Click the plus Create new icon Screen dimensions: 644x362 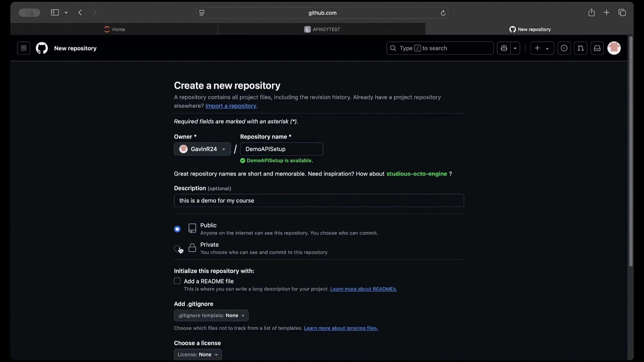(537, 48)
